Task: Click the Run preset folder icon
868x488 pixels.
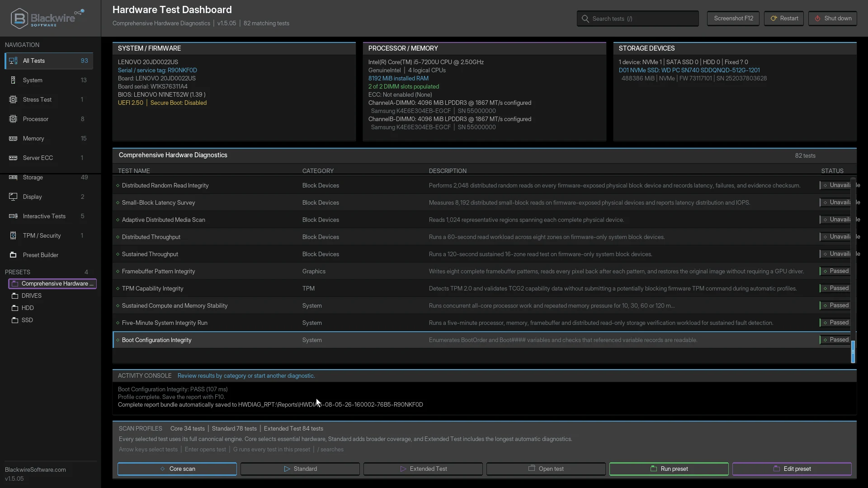Action: coord(653,469)
